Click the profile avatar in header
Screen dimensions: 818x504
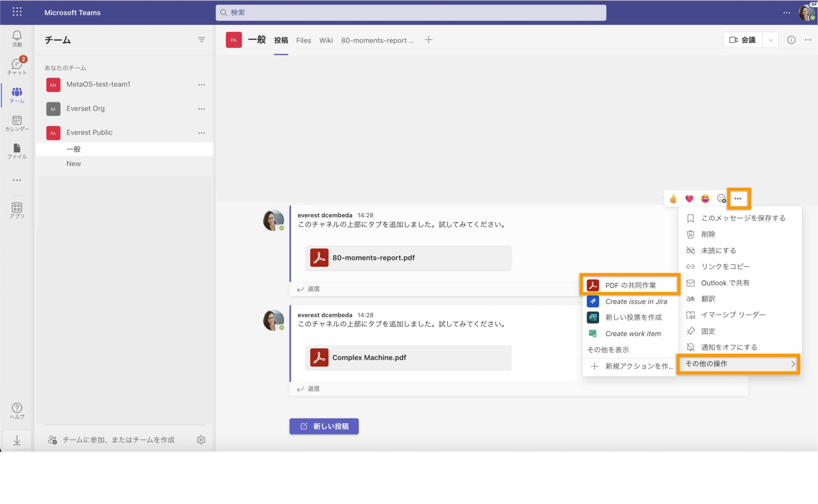coord(806,12)
